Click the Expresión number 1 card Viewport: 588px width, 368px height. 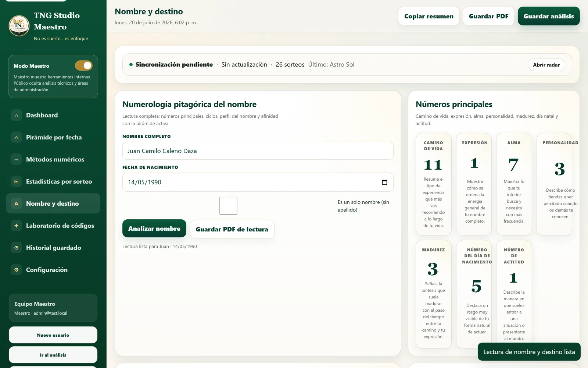pos(474,184)
